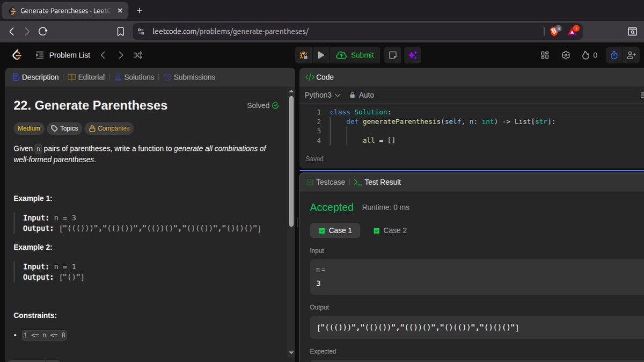Click the 'class Solution:' code line
Viewport: 644px width, 362px height.
click(x=361, y=112)
